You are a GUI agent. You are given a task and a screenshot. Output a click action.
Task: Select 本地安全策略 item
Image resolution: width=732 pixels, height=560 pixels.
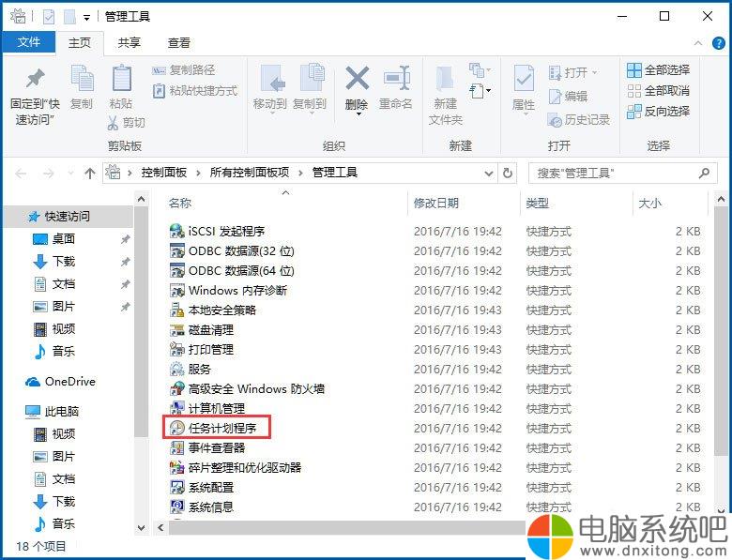(213, 310)
